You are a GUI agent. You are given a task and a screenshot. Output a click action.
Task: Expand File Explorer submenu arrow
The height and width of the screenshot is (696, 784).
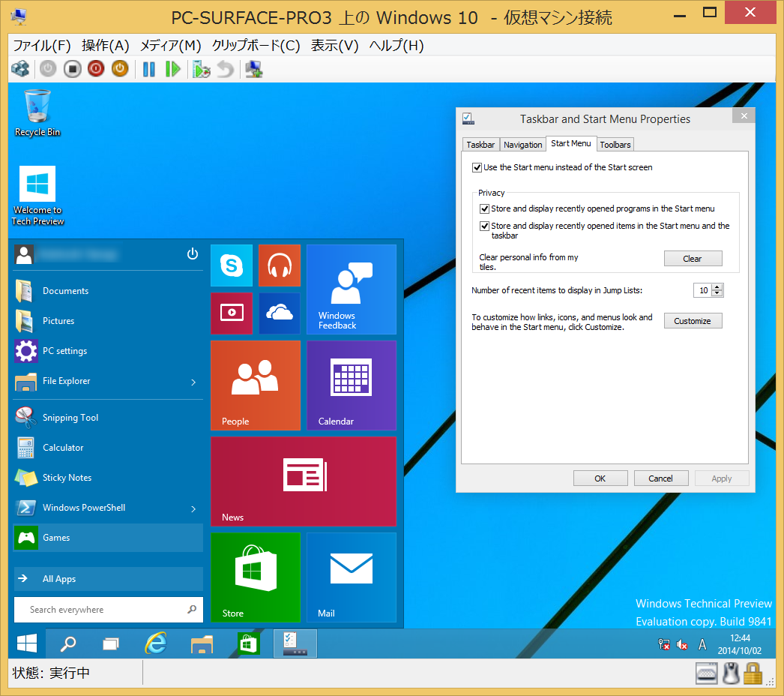193,382
